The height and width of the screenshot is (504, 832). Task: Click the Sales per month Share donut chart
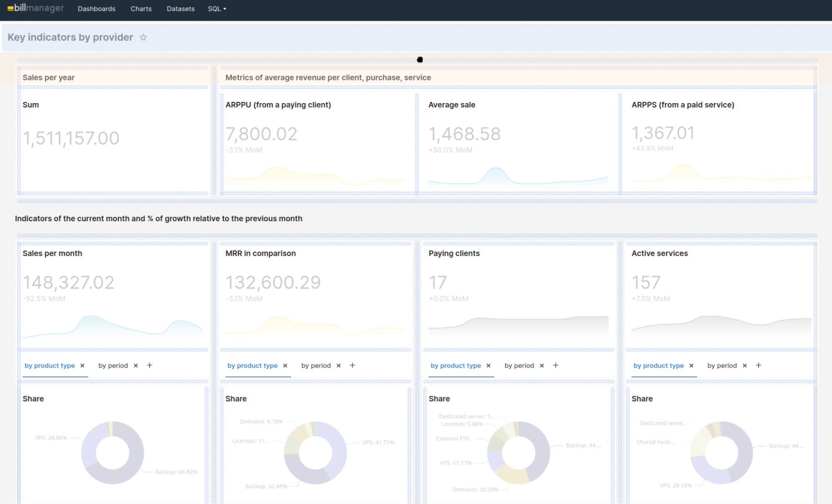pos(112,453)
